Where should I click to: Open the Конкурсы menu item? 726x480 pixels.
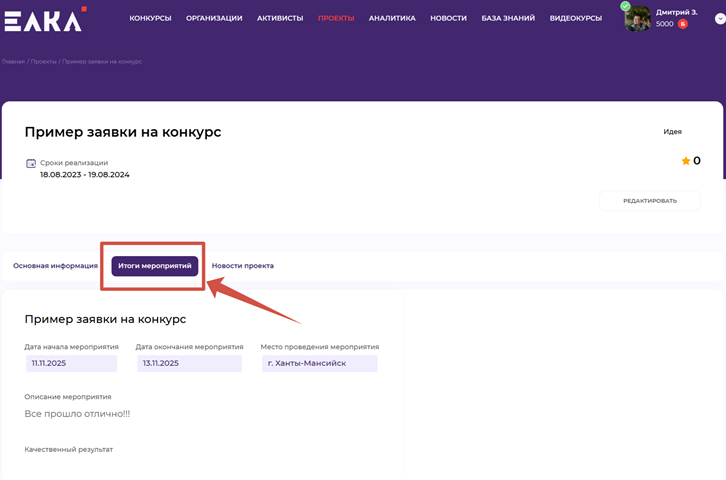coord(150,18)
